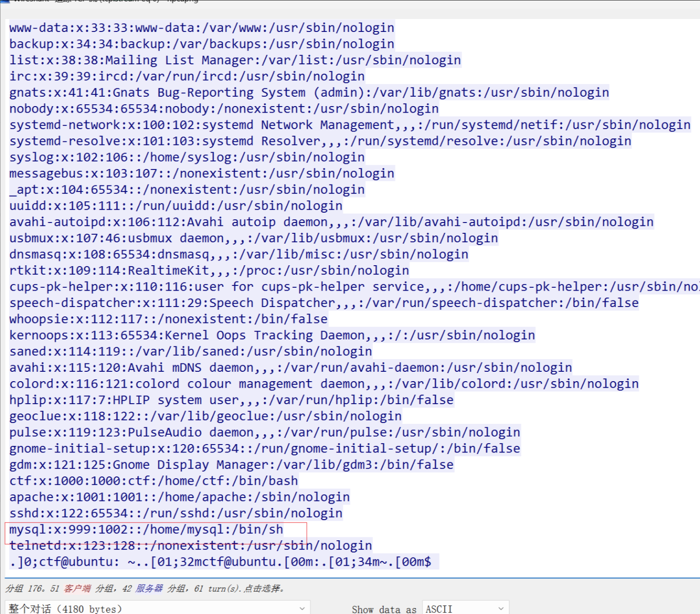Select the kernoops Kernel Oops Tracking line
The height and width of the screenshot is (614, 700).
pos(272,336)
